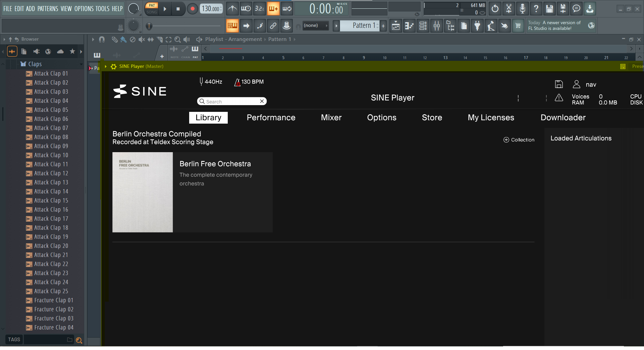The height and width of the screenshot is (350, 644).
Task: Select Fracture Clap 02 sample
Action: 54,309
